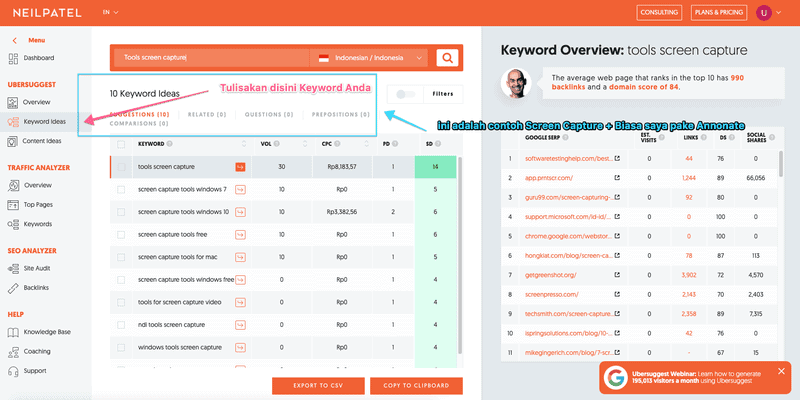Screen dimensions: 800x400
Task: Check 'windows tools screen capture' checkbox
Action: coord(121,347)
